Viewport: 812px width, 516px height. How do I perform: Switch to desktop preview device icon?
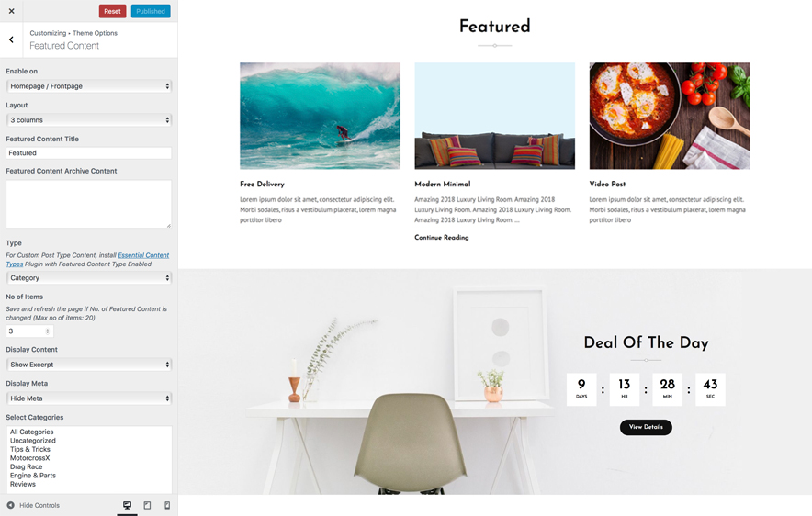(127, 505)
